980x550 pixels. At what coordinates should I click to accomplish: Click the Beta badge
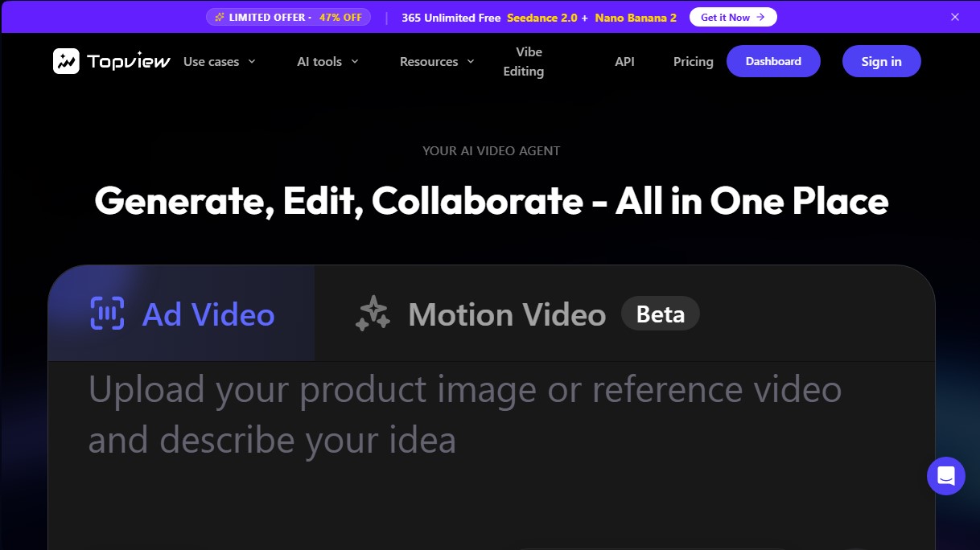[661, 314]
